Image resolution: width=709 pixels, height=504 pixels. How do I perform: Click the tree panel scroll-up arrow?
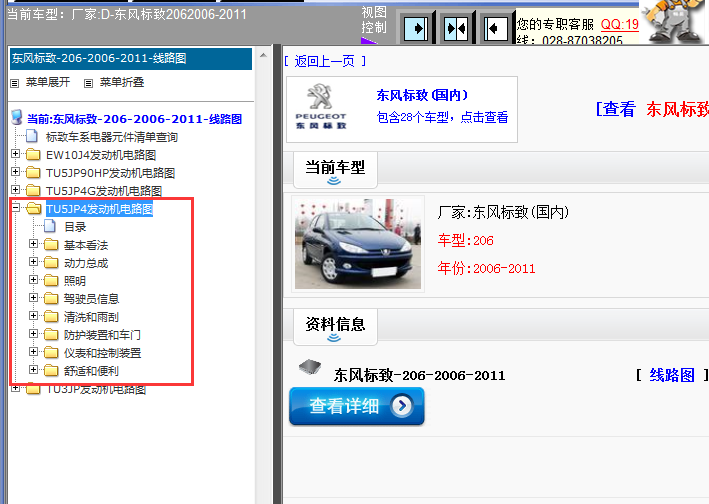tap(264, 55)
